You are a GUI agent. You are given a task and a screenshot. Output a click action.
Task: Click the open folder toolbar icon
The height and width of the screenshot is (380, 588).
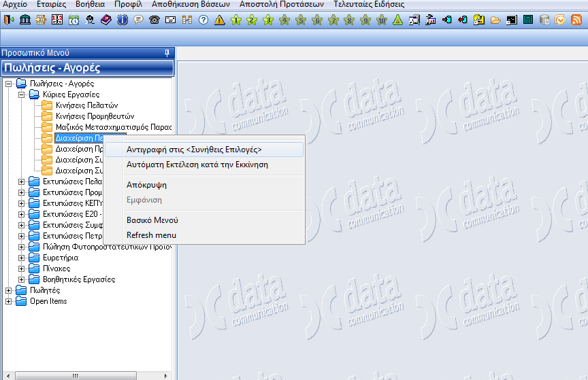coord(495,20)
